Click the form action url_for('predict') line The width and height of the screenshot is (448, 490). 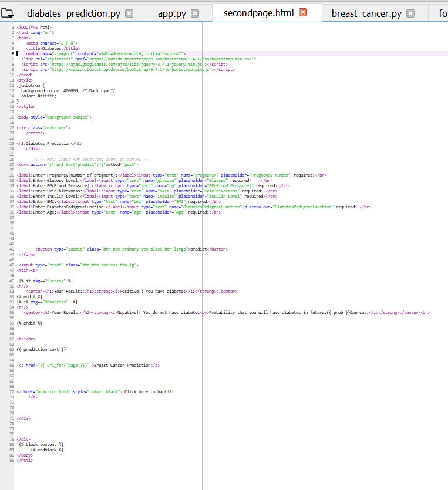pyautogui.click(x=78, y=165)
